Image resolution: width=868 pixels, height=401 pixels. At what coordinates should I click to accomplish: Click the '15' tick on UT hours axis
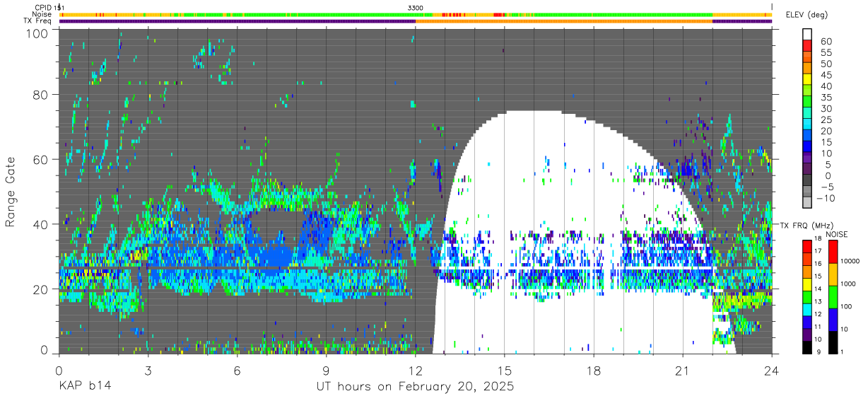pos(505,371)
